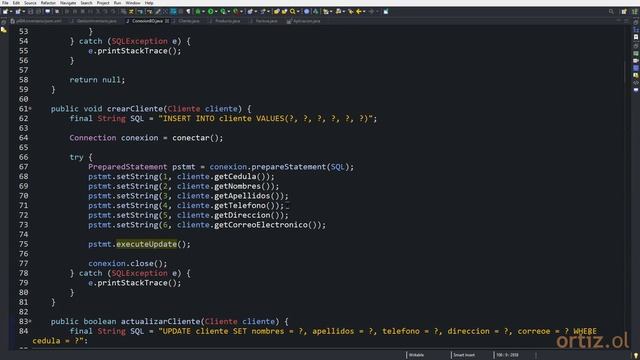Click the New Java Class icon
The width and height of the screenshot is (640, 360).
(x=262, y=11)
